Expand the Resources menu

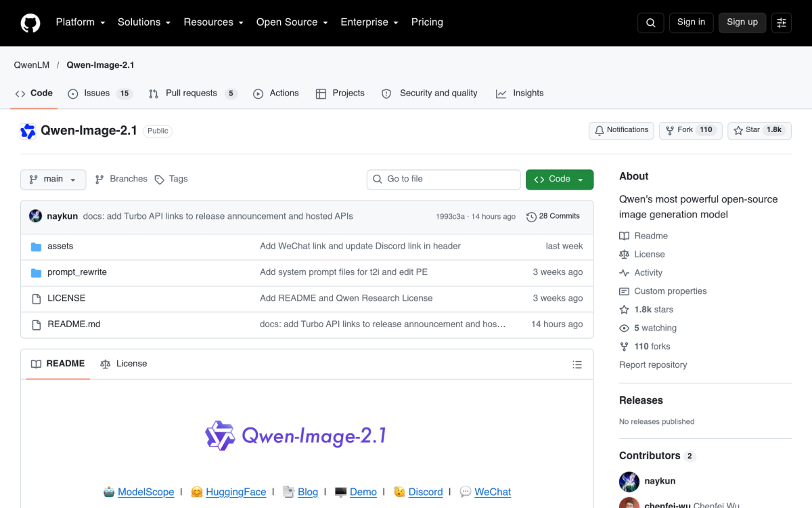pos(213,22)
